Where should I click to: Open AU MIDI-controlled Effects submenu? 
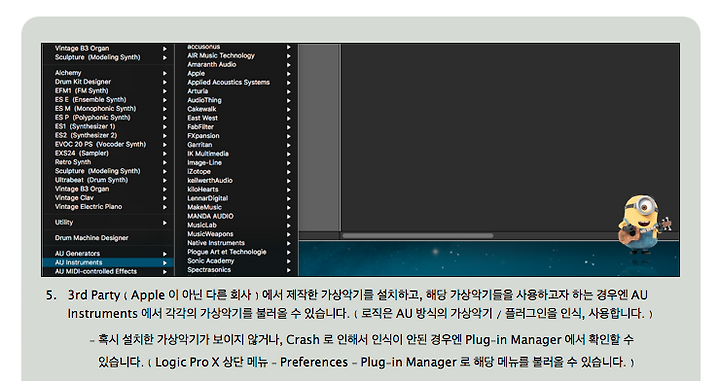pos(108,271)
